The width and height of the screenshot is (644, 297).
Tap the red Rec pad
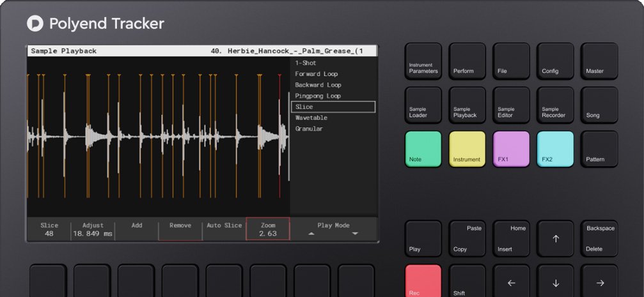[423, 281]
